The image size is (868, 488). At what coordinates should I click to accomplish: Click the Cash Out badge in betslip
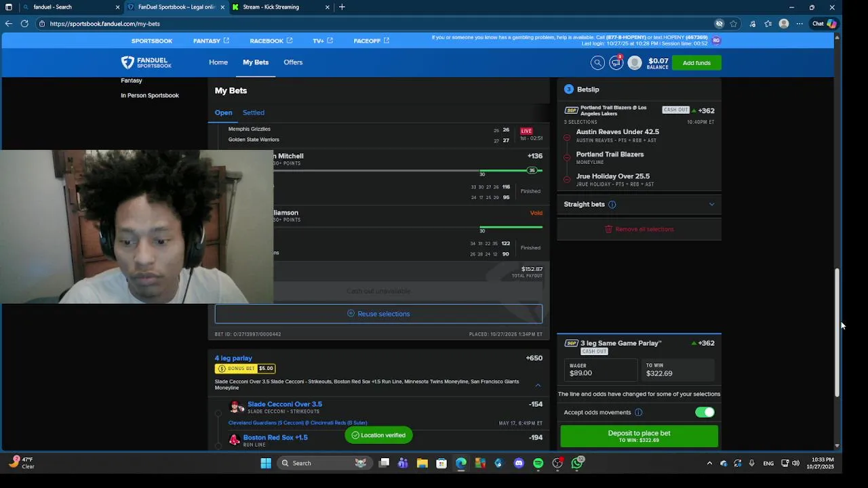676,110
